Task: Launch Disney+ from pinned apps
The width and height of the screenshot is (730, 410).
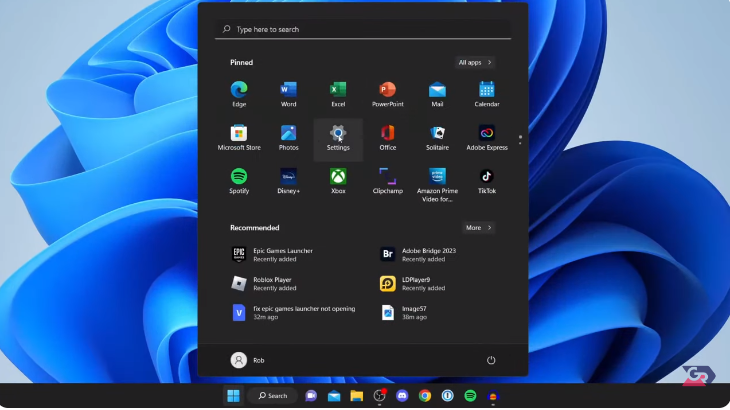Action: [x=288, y=181]
